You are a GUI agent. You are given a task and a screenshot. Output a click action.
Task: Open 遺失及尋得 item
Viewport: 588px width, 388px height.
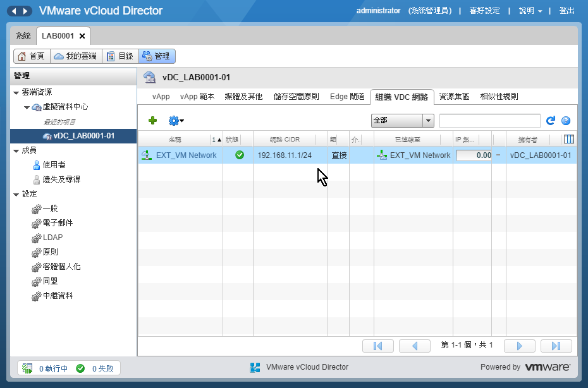[61, 179]
